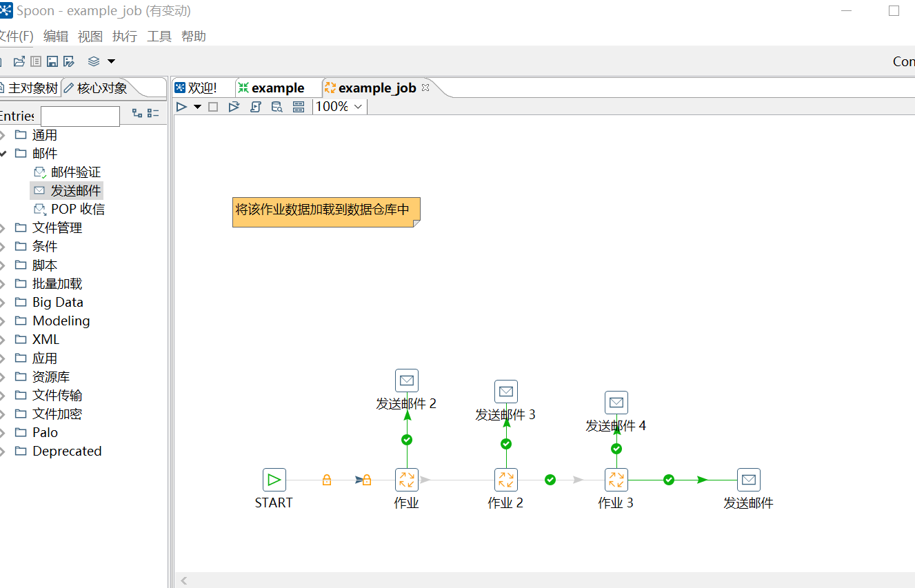
Task: Open the 帮助 menu
Action: click(194, 37)
